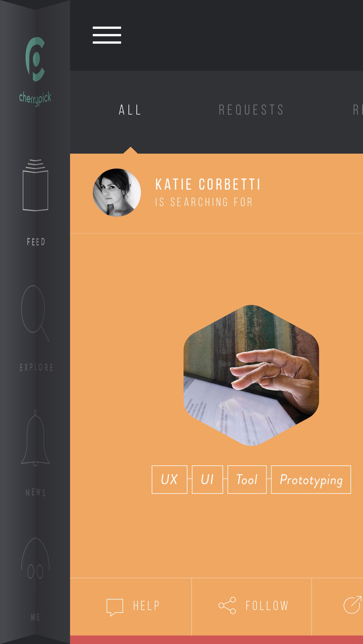This screenshot has height=644, width=363.
Task: Select the Prototyping tag
Action: point(311,480)
